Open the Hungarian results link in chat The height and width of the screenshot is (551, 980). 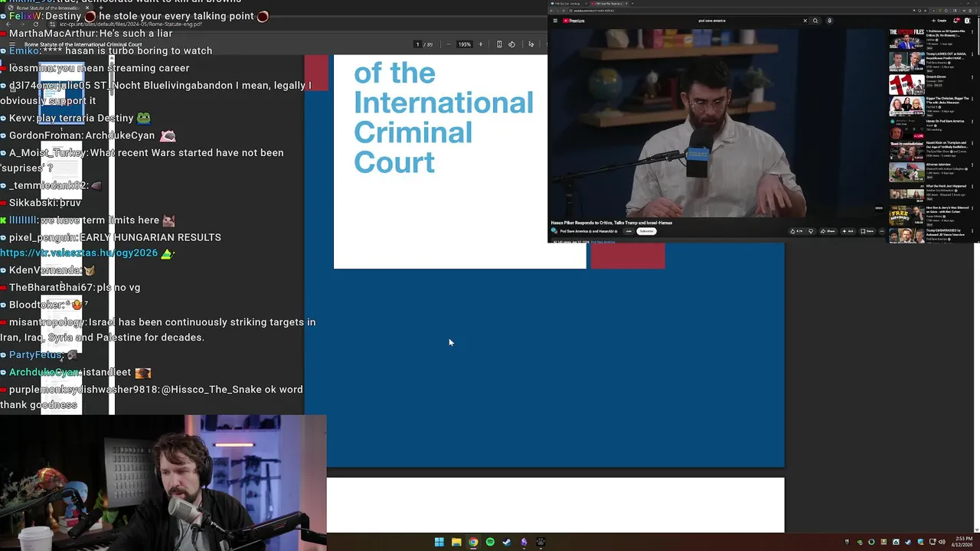pyautogui.click(x=79, y=253)
